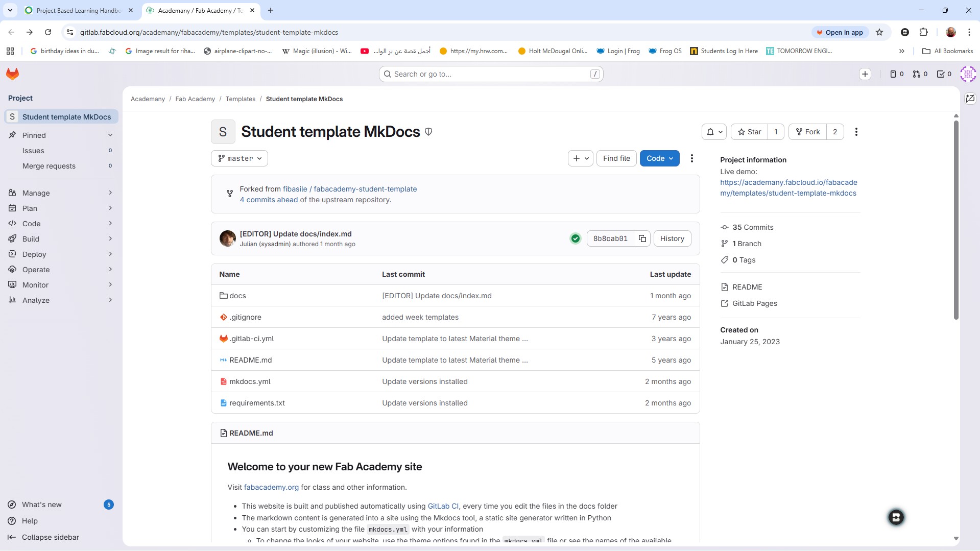
Task: Expand the blue Code dropdown
Action: click(659, 158)
